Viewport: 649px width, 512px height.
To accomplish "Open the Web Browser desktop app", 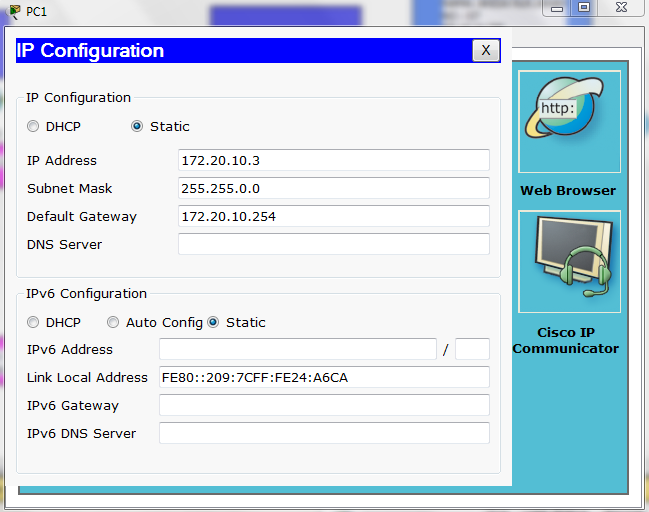I will 569,122.
